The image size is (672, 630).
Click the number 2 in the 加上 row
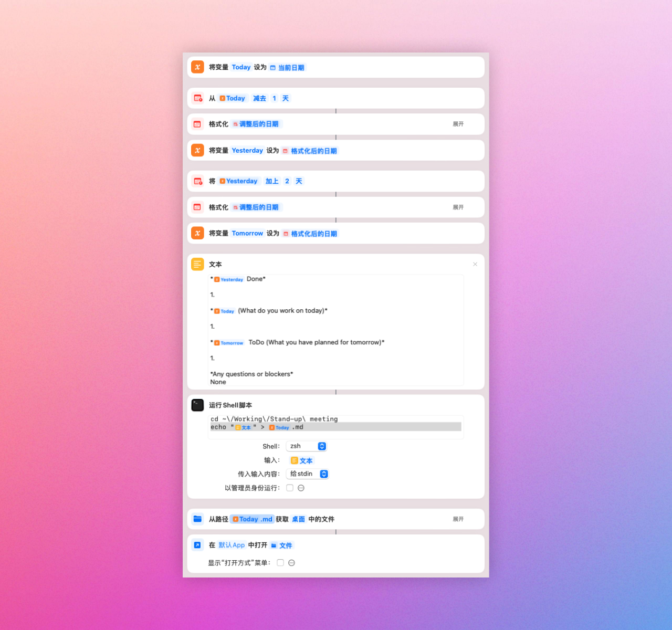287,181
